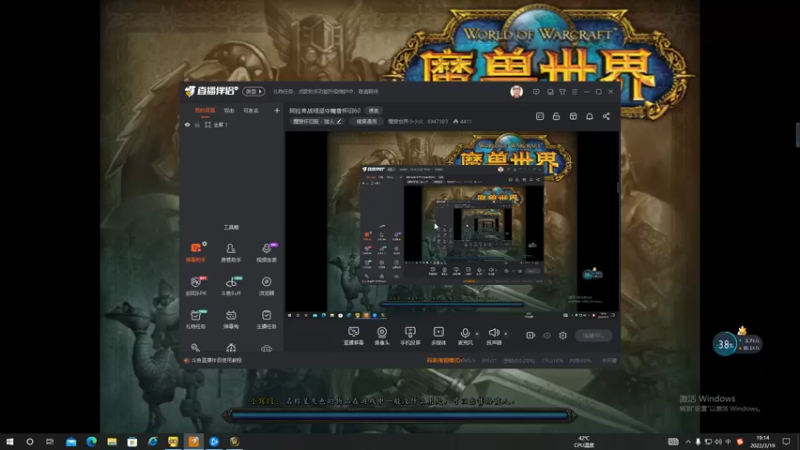Toggle the lock of 全屏1 source
The width and height of the screenshot is (800, 450).
pyautogui.click(x=197, y=124)
